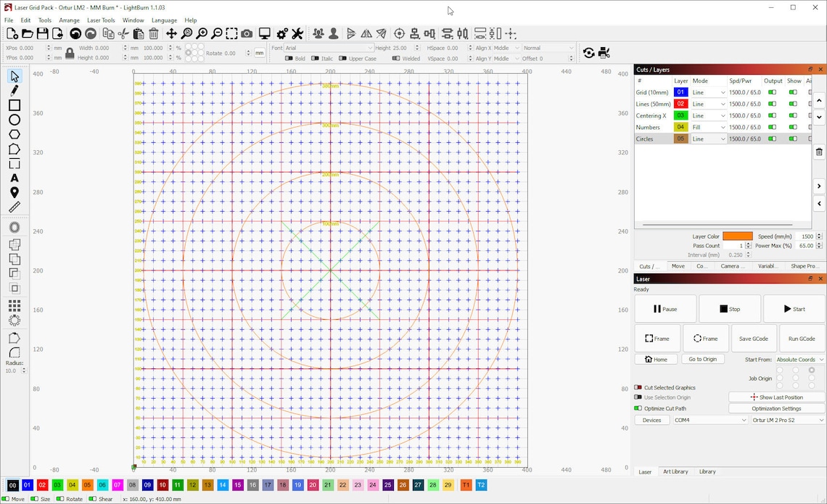This screenshot has height=504, width=827.
Task: Open Mode dropdown for Circles layer
Action: tap(708, 139)
